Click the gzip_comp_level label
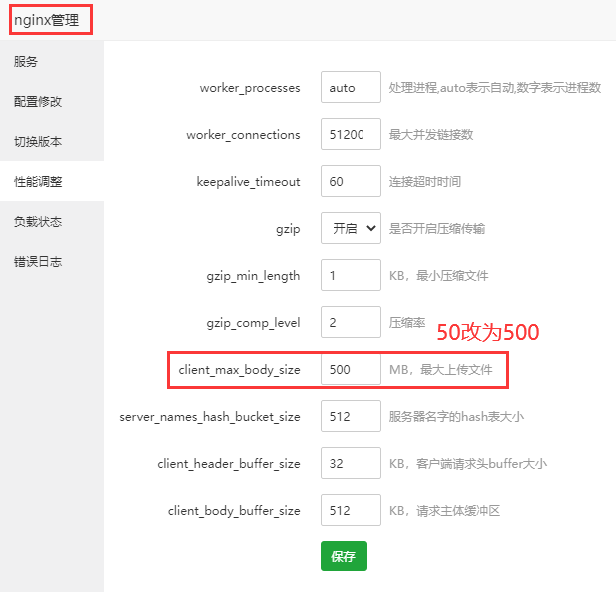This screenshot has width=616, height=592. pos(253,323)
